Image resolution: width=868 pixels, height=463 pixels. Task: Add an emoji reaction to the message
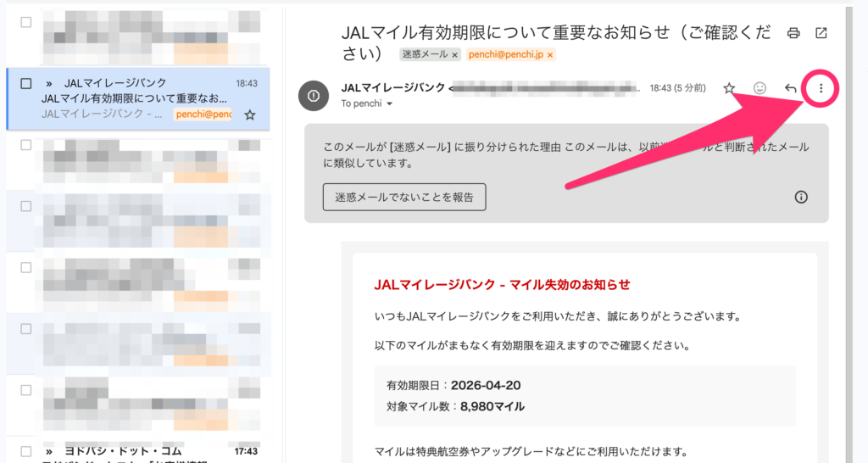[760, 88]
